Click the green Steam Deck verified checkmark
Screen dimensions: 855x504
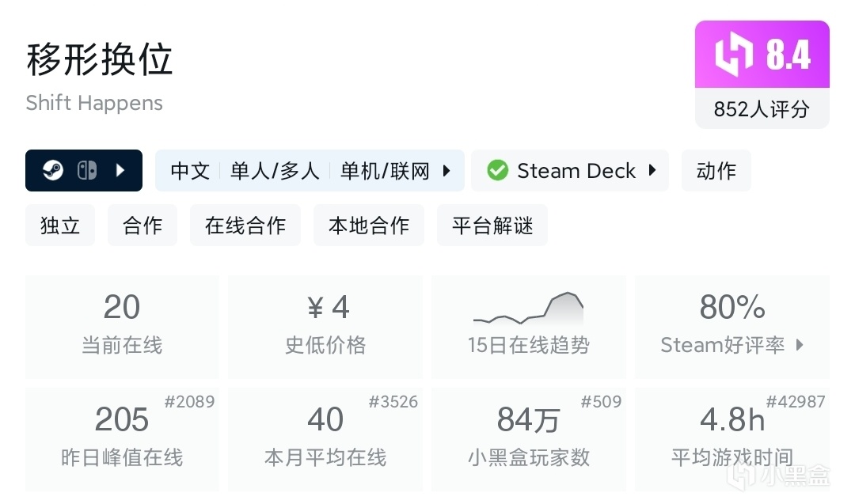pyautogui.click(x=497, y=171)
